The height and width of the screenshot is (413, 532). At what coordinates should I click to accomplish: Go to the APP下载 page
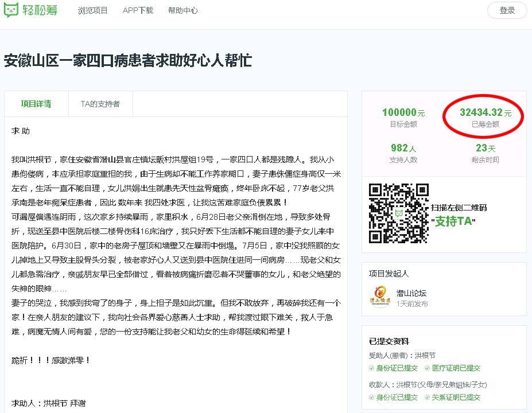tap(138, 10)
